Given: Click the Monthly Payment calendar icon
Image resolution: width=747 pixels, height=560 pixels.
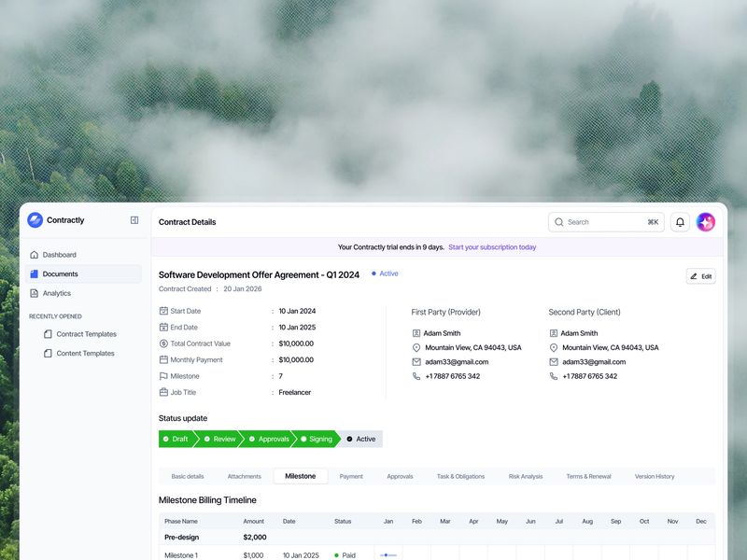Looking at the screenshot, I should point(163,359).
